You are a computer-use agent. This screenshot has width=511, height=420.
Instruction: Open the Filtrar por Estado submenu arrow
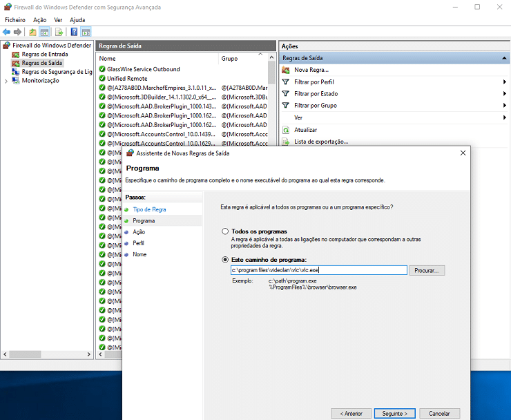pyautogui.click(x=505, y=94)
